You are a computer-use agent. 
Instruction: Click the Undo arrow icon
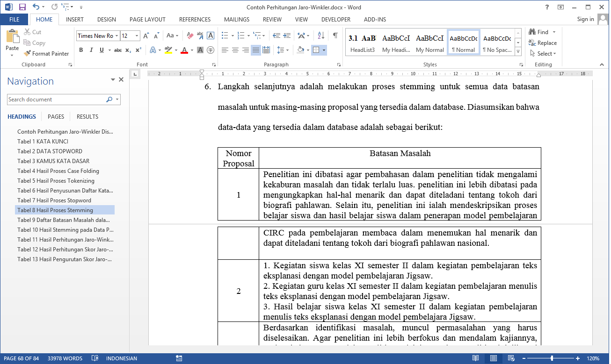tap(36, 7)
